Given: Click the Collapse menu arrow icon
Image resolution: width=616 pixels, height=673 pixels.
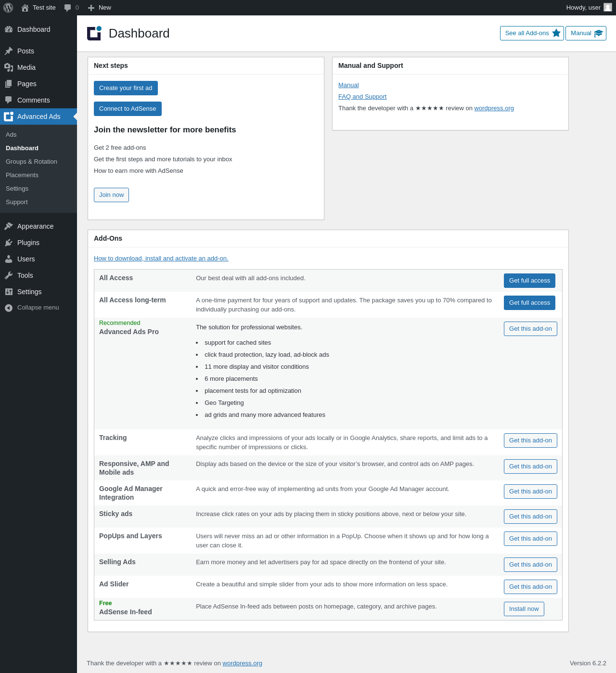Looking at the screenshot, I should tap(9, 308).
